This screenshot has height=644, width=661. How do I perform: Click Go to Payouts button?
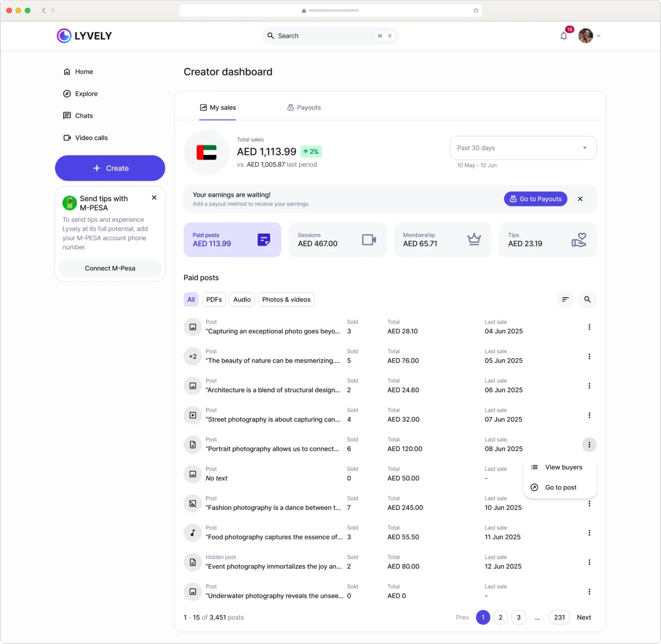pyautogui.click(x=535, y=199)
